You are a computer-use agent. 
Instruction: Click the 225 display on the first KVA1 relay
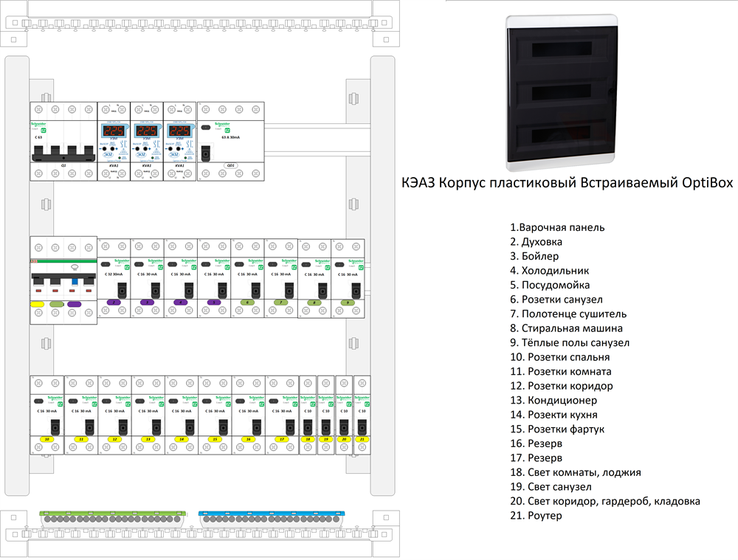pos(114,131)
